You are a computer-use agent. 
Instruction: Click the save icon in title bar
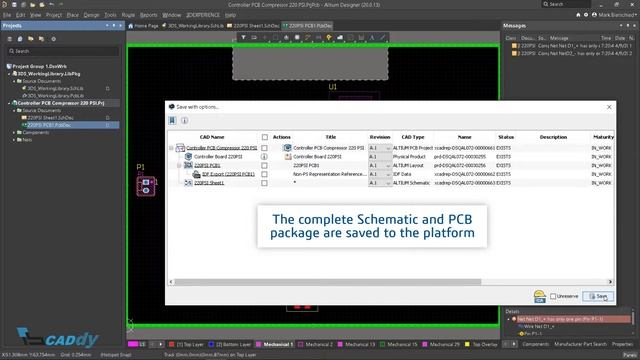[x=14, y=4]
